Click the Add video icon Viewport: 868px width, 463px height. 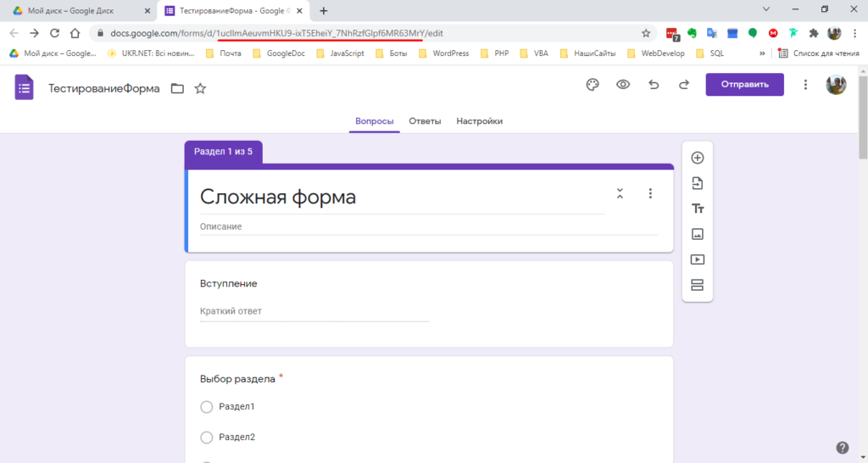[x=698, y=259]
